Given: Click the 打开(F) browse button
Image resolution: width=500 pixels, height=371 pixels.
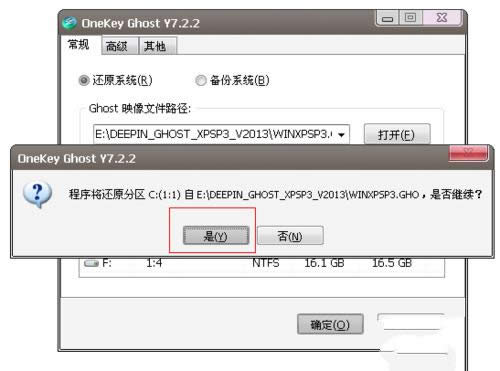Looking at the screenshot, I should pos(397,134).
